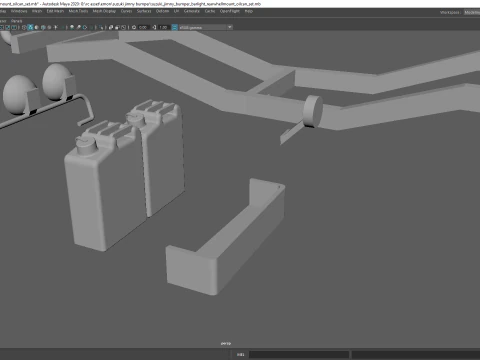The width and height of the screenshot is (480, 360).
Task: Toggle the view transform color management icon
Action: [174, 27]
